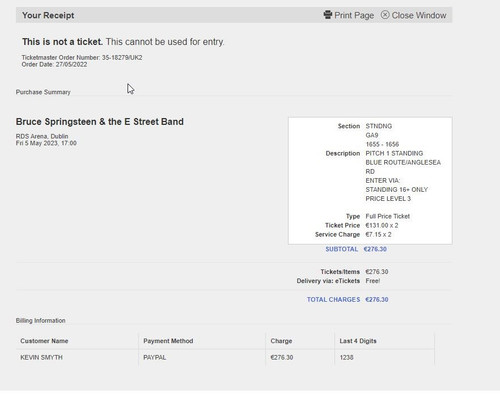Select the Section label in ticket box
Image resolution: width=500 pixels, height=396 pixels.
tap(349, 126)
